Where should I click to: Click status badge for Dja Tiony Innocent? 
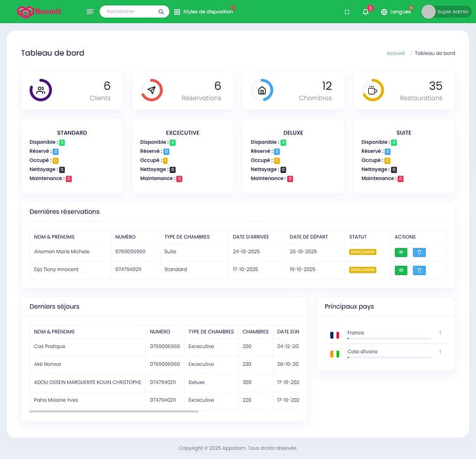coord(363,270)
